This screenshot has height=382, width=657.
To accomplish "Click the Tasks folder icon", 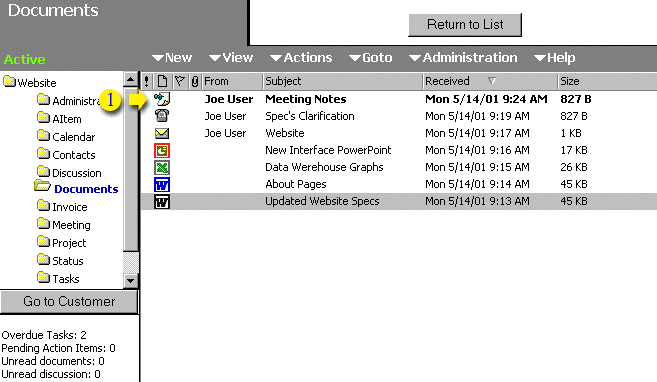I will click(43, 277).
